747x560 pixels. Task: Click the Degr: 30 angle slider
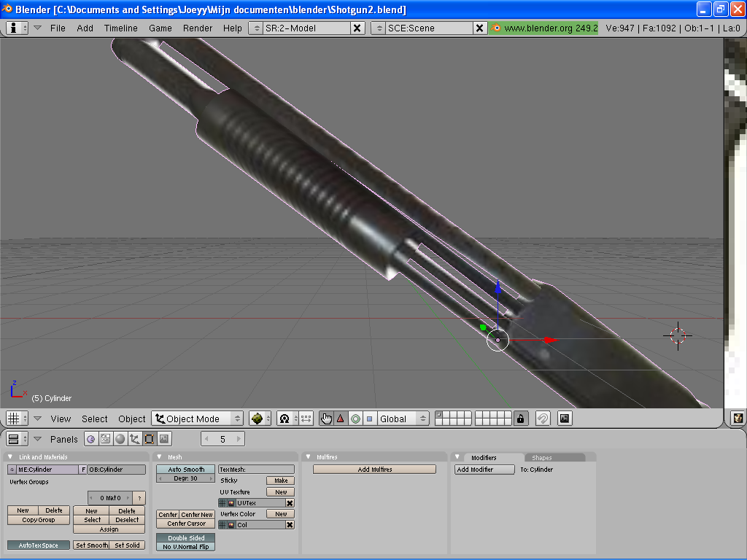click(186, 479)
